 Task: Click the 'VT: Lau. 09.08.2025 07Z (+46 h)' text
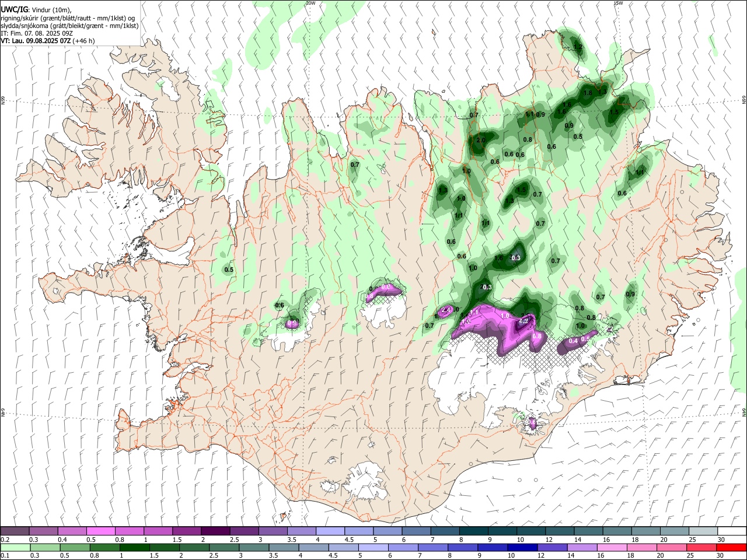[x=48, y=41]
